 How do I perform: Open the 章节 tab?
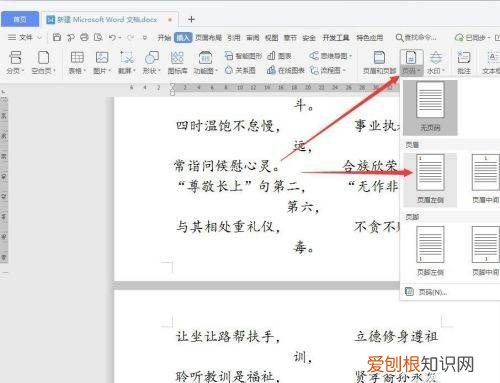click(290, 38)
